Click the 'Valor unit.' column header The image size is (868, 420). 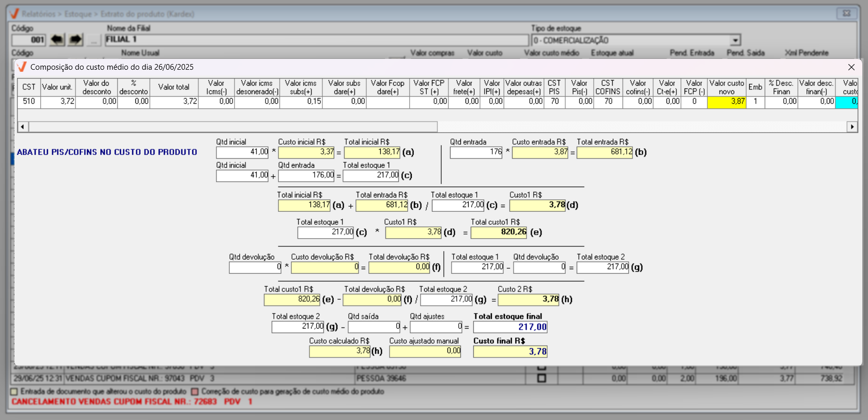pyautogui.click(x=57, y=87)
